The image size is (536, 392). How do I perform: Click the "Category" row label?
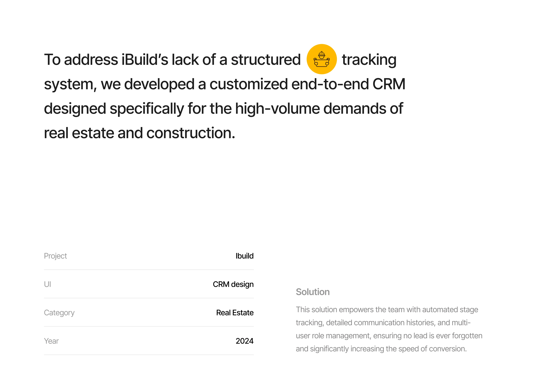59,312
